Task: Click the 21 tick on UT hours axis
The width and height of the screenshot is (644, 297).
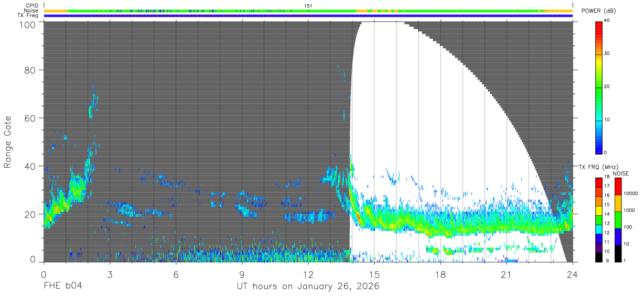Action: pyautogui.click(x=507, y=274)
